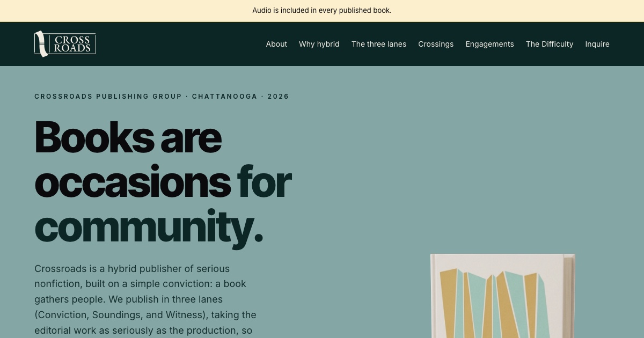
Task: Click the Crossroads logo in the header
Action: coord(65,44)
